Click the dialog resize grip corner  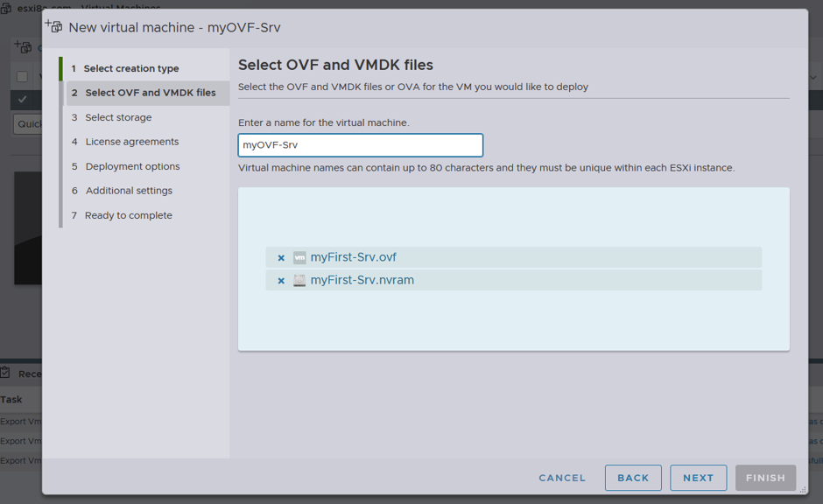tap(803, 489)
